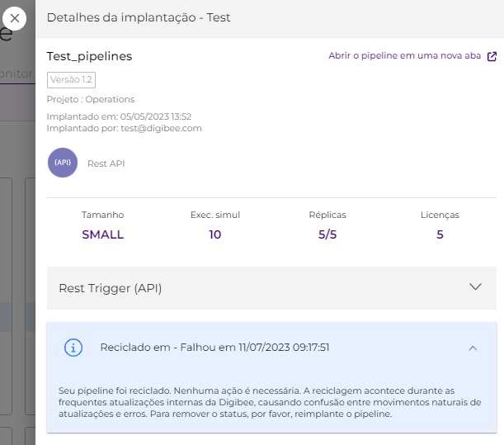Viewport: 504px width, 445px height.
Task: Click the Projeto : Operations text
Action: pos(91,99)
